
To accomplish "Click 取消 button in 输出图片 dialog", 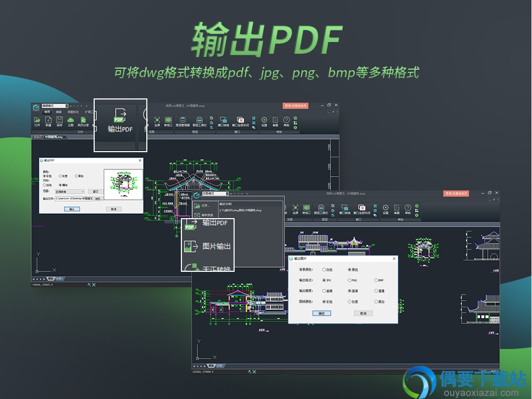I will (363, 313).
